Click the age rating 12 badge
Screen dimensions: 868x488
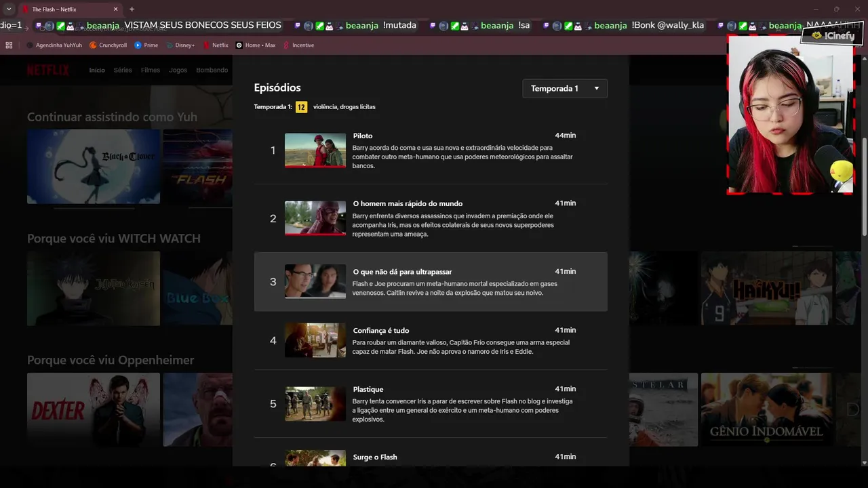301,107
